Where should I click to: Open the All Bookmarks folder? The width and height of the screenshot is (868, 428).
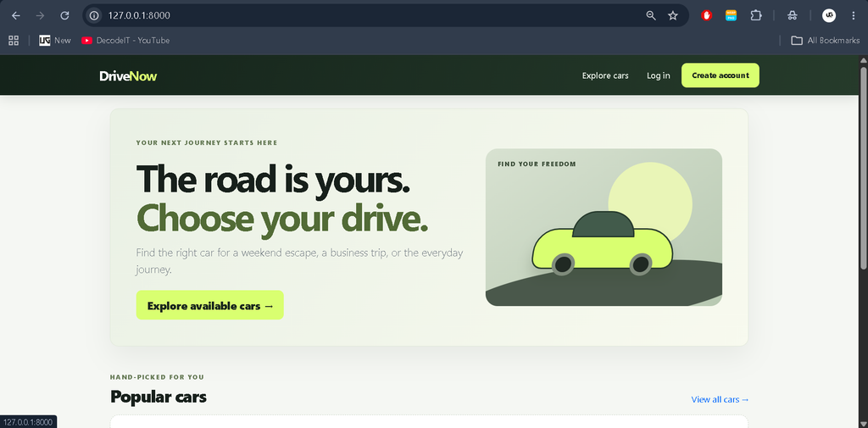[x=826, y=41]
